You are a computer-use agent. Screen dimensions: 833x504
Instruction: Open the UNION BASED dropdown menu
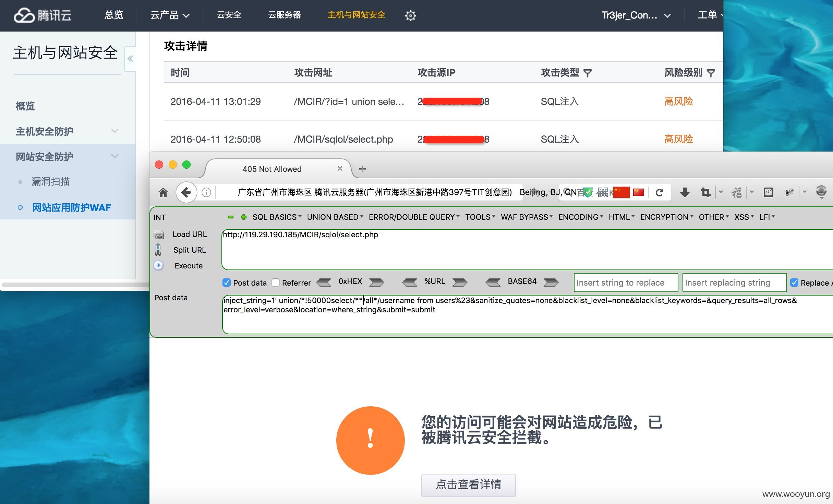coord(335,217)
